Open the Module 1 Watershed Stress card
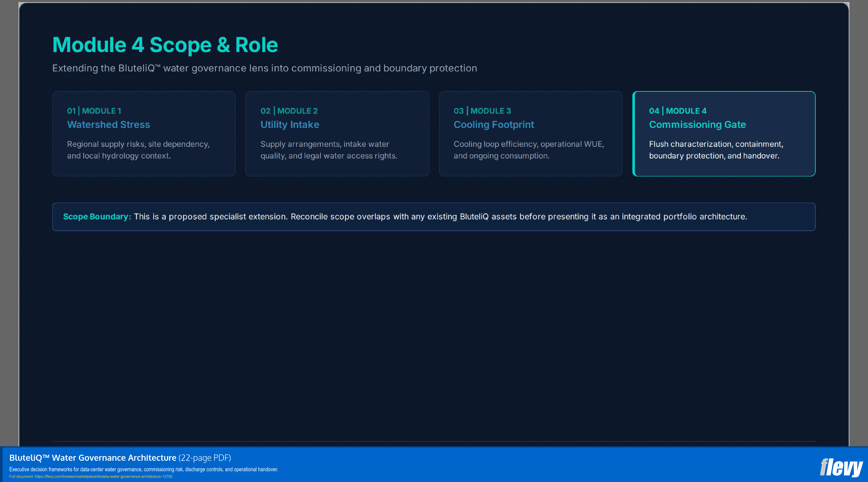868x482 pixels. click(x=144, y=134)
